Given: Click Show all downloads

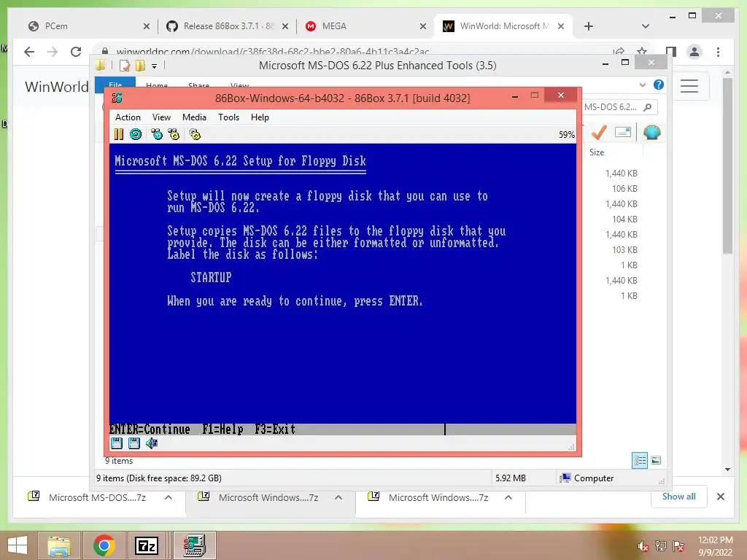Looking at the screenshot, I should pyautogui.click(x=679, y=497).
